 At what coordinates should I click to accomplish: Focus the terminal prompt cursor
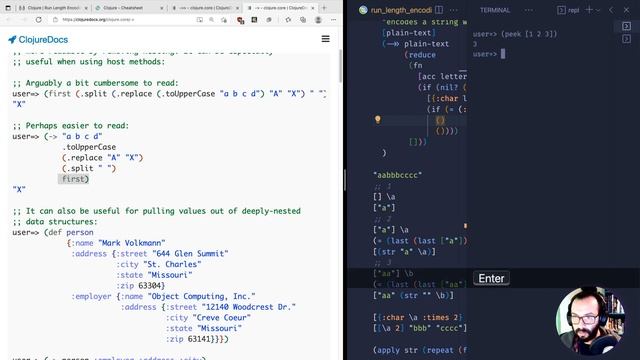pyautogui.click(x=503, y=54)
